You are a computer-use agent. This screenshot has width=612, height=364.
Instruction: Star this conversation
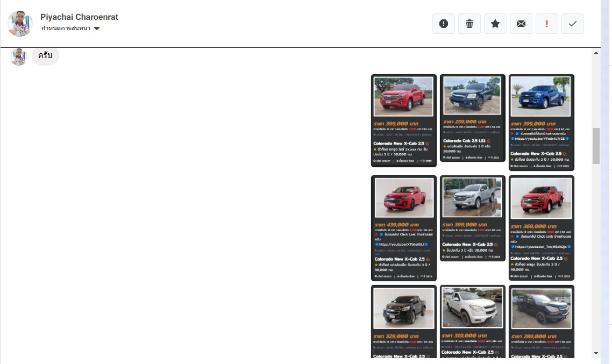(x=495, y=24)
